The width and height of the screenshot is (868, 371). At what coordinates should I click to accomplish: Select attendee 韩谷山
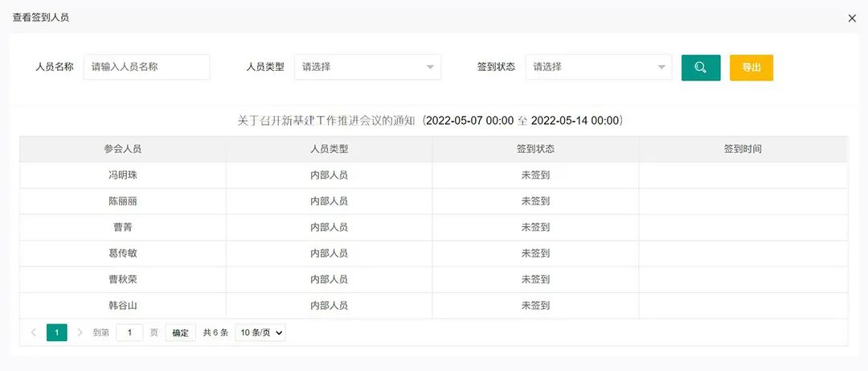tap(122, 306)
